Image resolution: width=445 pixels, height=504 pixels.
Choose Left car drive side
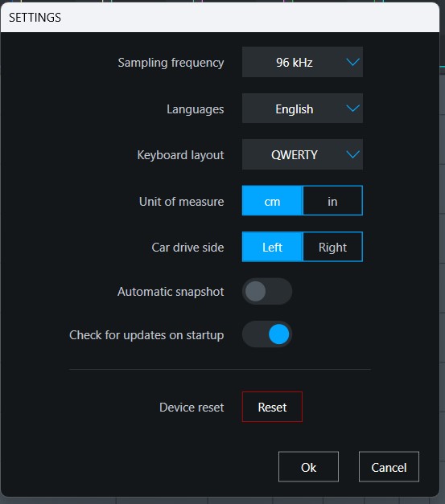coord(272,247)
